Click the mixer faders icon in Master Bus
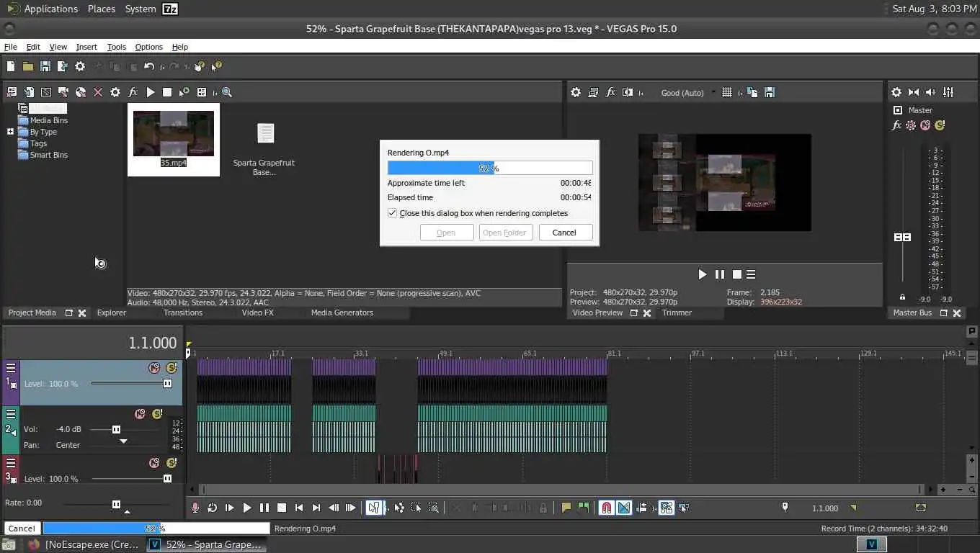980x553 pixels. [948, 92]
